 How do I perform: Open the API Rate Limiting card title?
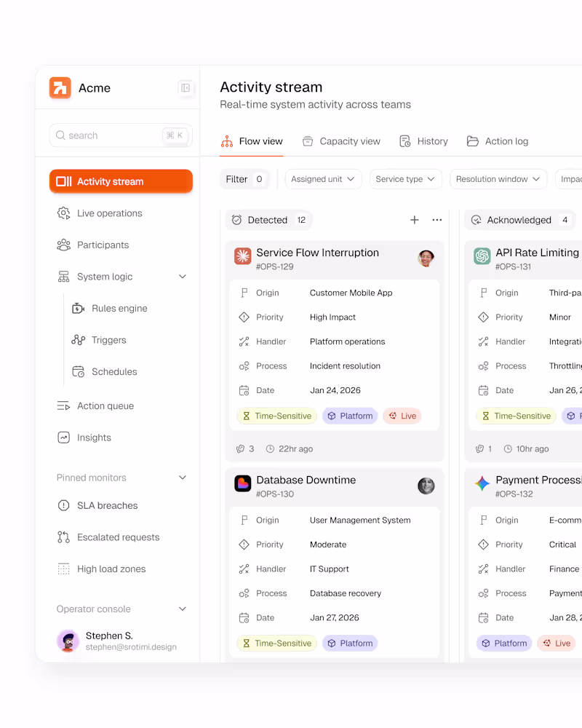point(537,253)
